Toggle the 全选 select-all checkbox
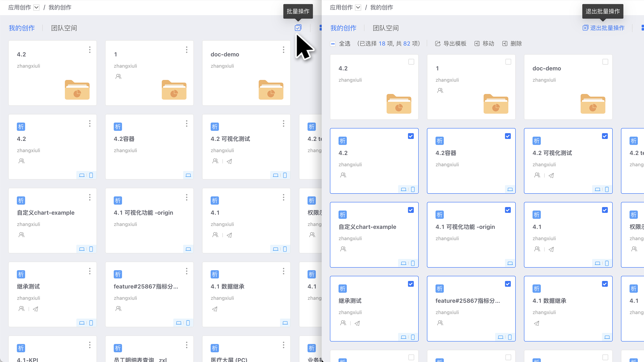Viewport: 644px width, 362px height. [x=333, y=44]
